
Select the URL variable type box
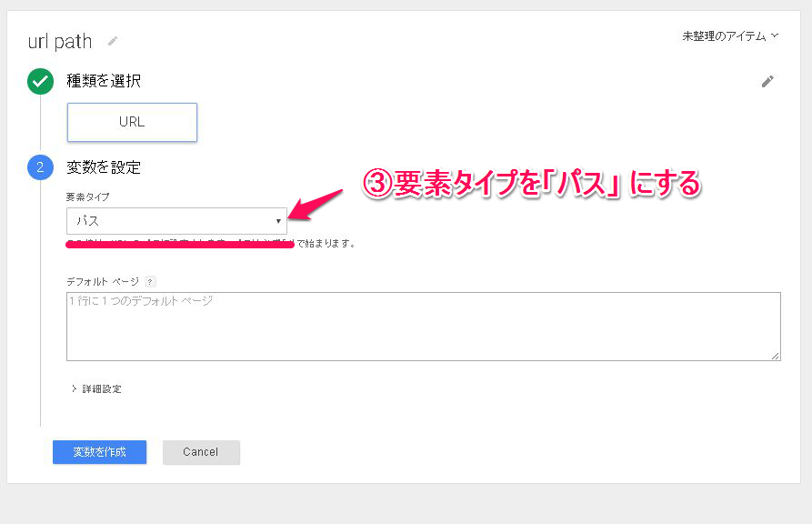coord(132,122)
